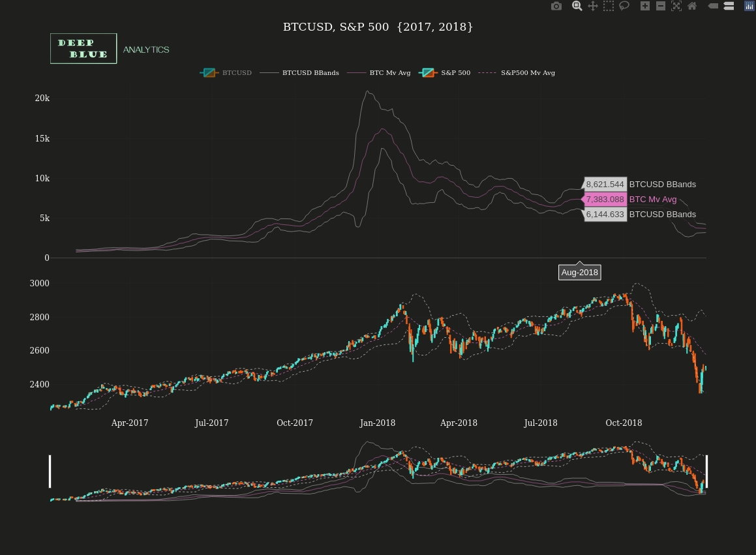This screenshot has height=555, width=756.
Task: Enable show closest data on hover
Action: pos(713,6)
